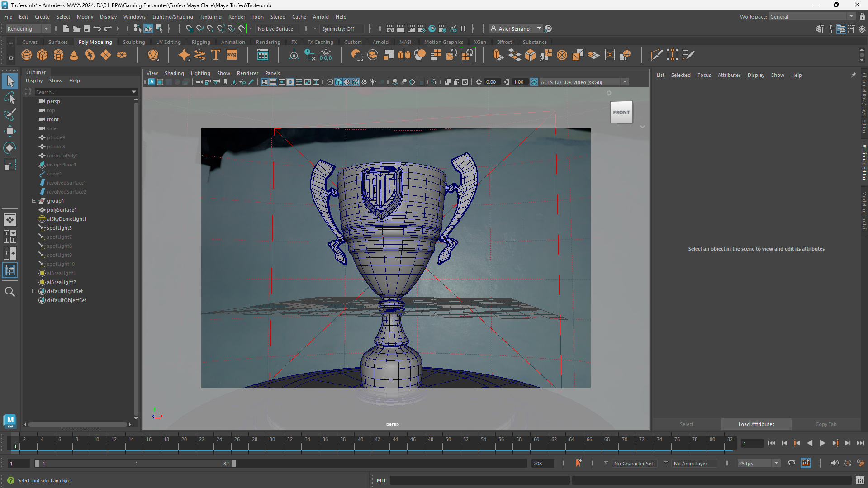Toggle playback loop mode

791,463
